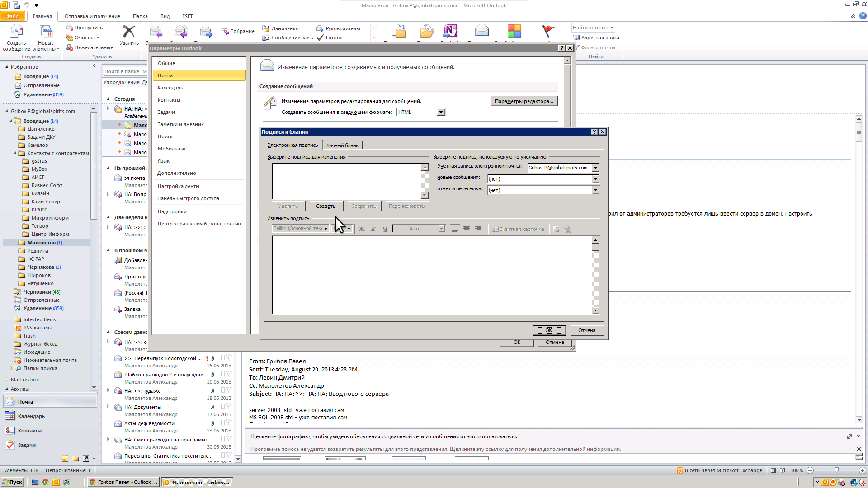
Task: Open the новые сообщения signature dropdown
Action: click(595, 179)
